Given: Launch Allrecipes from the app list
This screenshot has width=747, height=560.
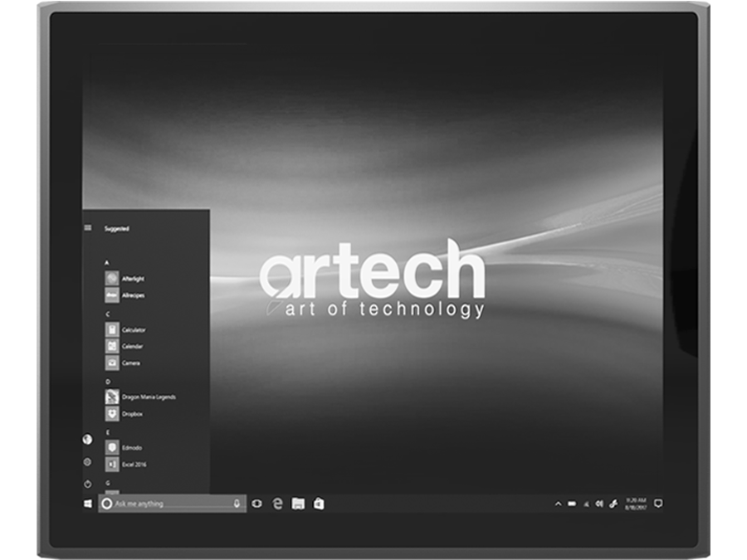Looking at the screenshot, I should pyautogui.click(x=133, y=295).
